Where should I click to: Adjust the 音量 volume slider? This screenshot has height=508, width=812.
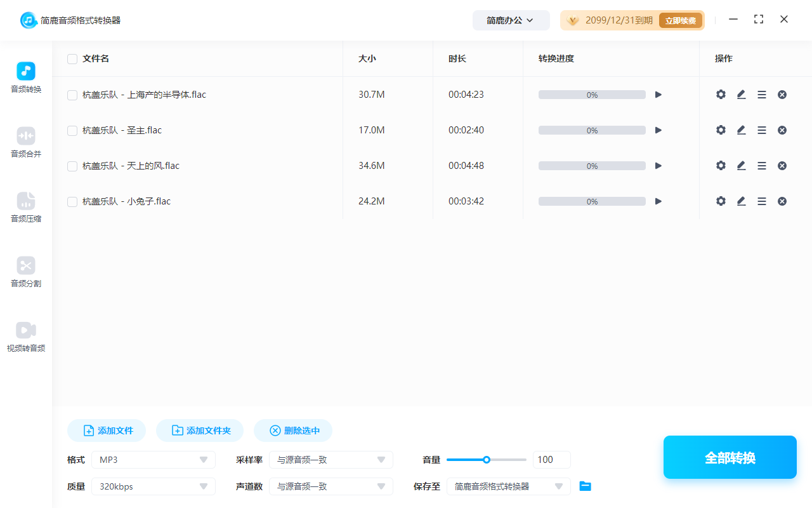point(487,459)
